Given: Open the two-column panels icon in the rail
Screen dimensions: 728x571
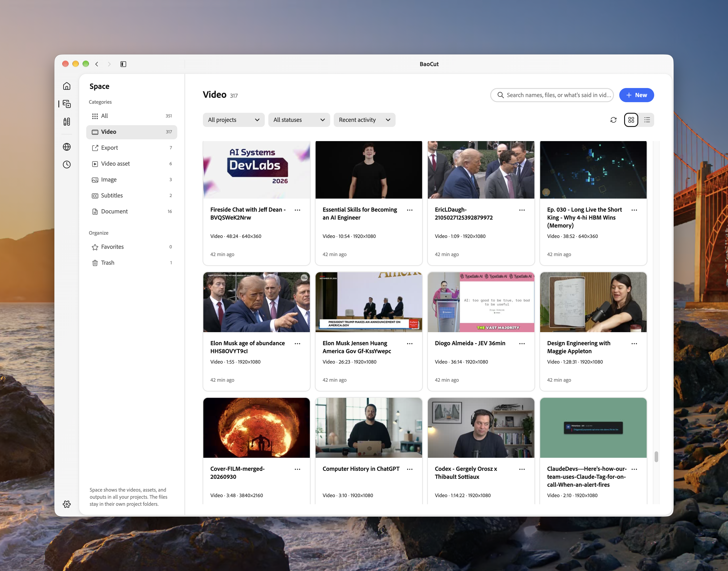Looking at the screenshot, I should click(67, 122).
